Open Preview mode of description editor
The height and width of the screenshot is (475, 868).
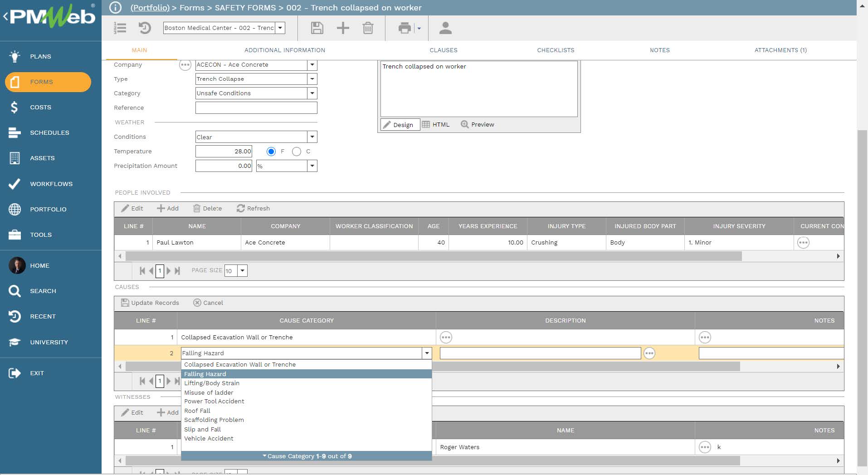pos(478,124)
